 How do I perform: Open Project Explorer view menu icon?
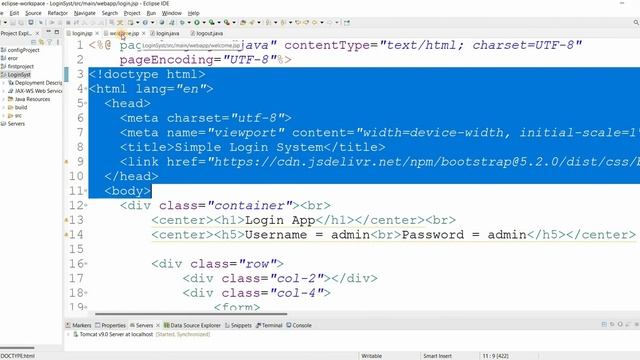coord(58,42)
